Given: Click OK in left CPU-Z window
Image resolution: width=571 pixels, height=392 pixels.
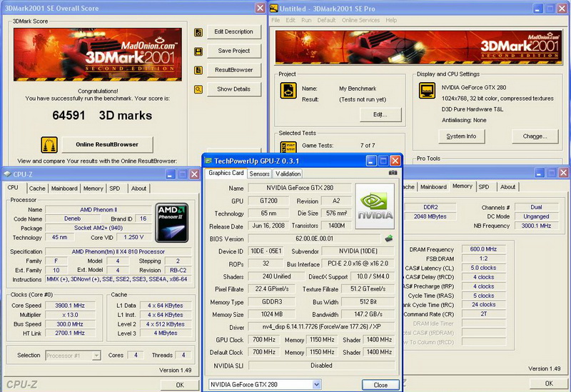Looking at the screenshot, I should coord(180,385).
